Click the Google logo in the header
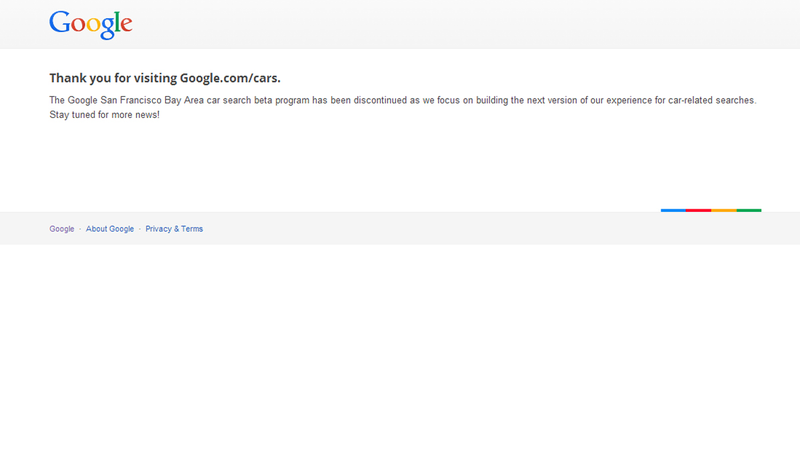The height and width of the screenshot is (450, 800). [91, 24]
